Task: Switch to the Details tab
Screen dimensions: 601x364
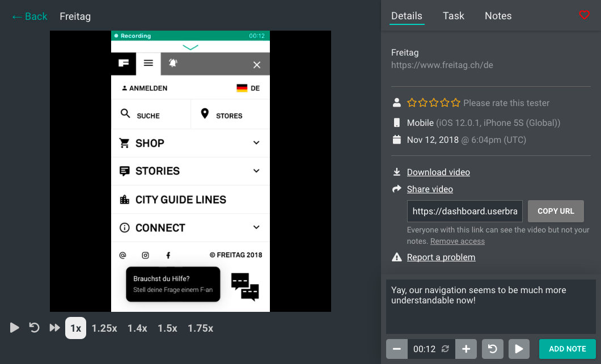Action: point(407,16)
